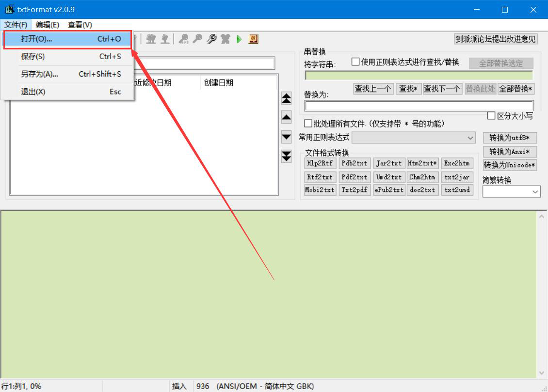Click the Exe2htm conversion button
548x392 pixels.
click(457, 163)
